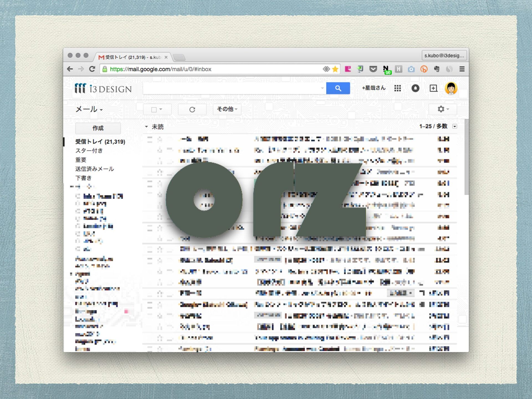The height and width of the screenshot is (399, 532).
Task: Star the second email in the list
Action: [x=160, y=150]
